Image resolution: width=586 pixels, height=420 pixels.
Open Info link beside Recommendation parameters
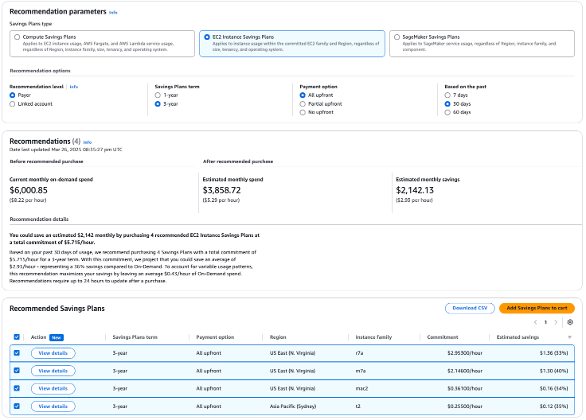point(113,12)
